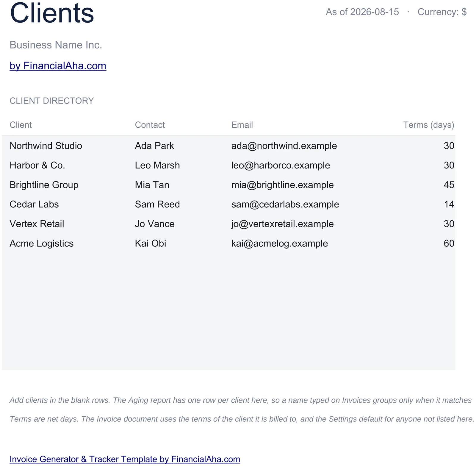
Task: Click the Terms value in the Northwind Studio row
Action: pos(449,146)
